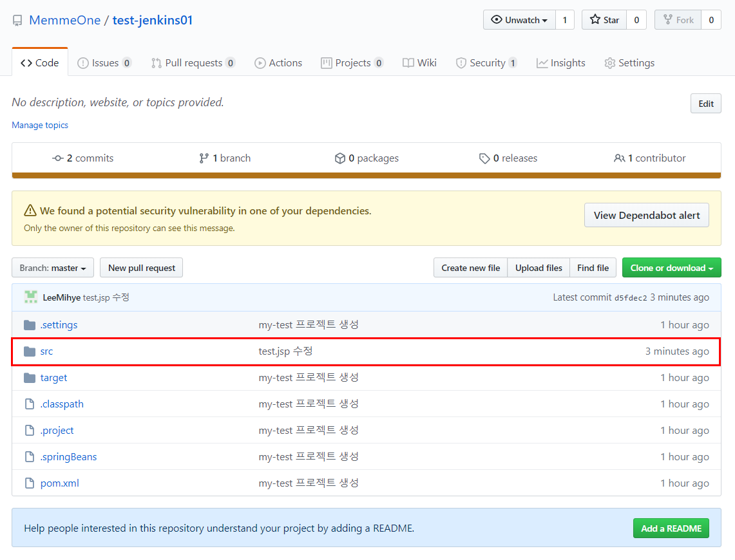Open the .settings folder
Viewport: 735px width, 560px height.
pyautogui.click(x=59, y=325)
